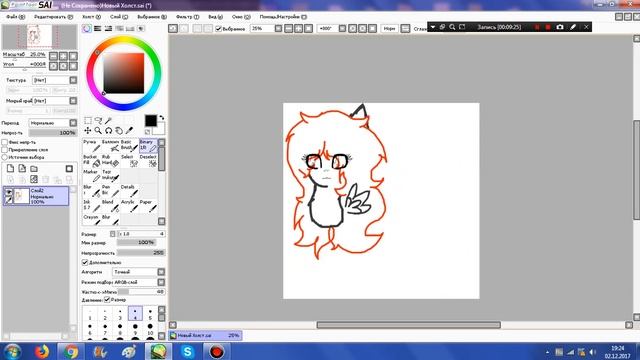Select the rotate canvas tool

[x=109, y=131]
